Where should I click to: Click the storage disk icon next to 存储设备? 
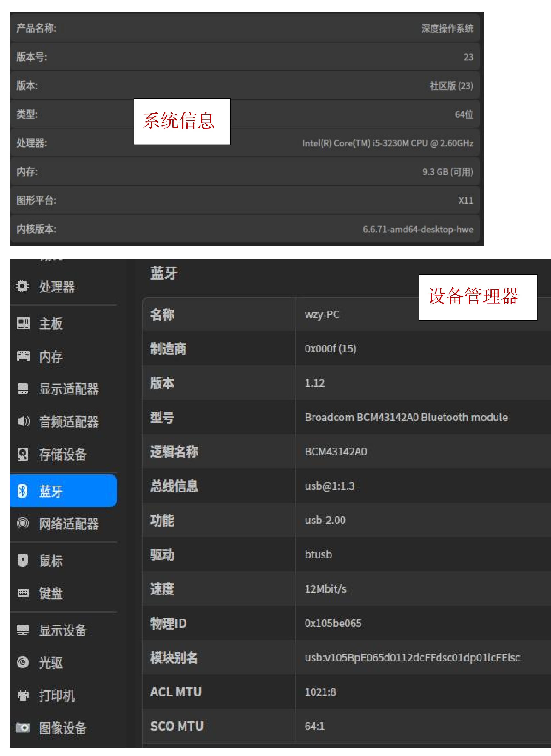(23, 454)
